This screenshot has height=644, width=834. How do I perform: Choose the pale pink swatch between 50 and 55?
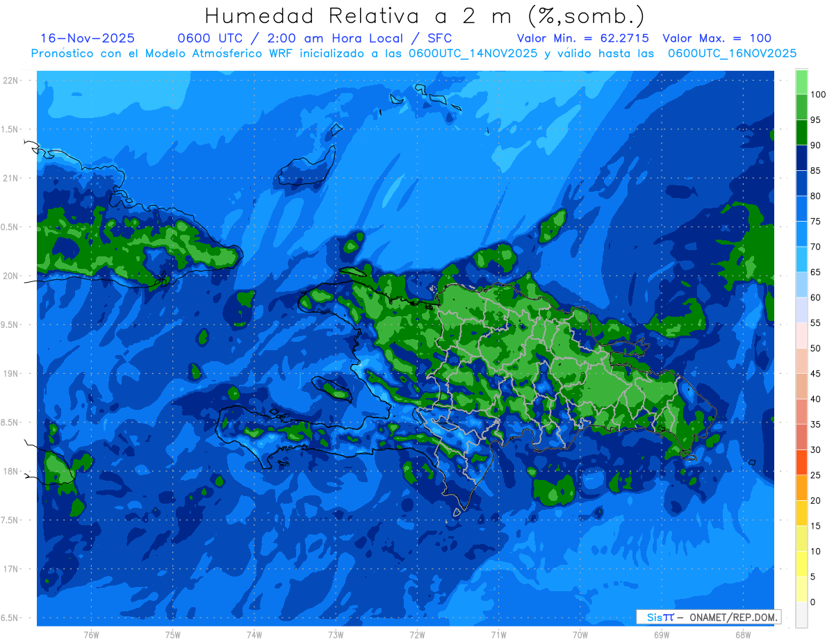(801, 336)
